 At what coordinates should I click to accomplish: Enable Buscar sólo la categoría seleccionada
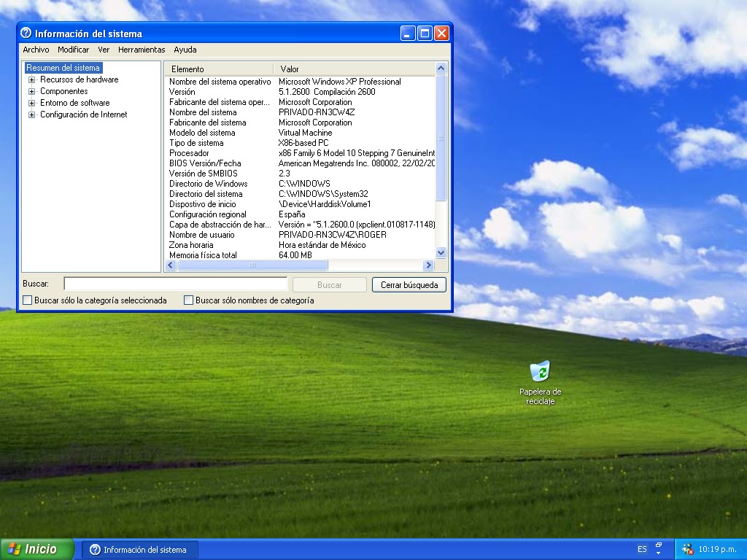(x=27, y=300)
